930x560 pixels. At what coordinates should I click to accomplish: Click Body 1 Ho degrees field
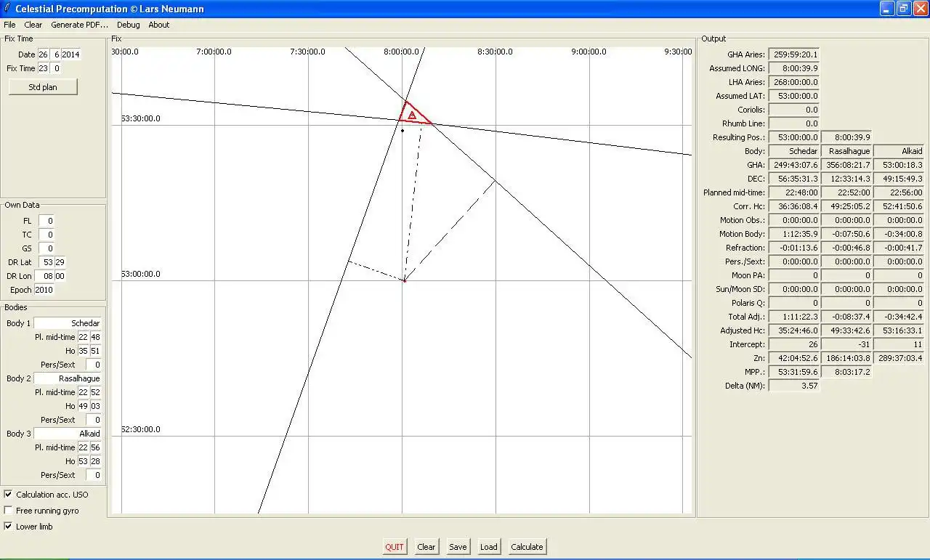point(83,351)
